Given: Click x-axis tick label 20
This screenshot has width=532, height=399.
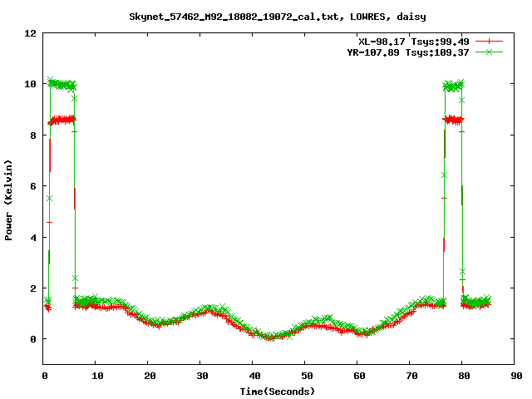Looking at the screenshot, I should pos(150,376).
